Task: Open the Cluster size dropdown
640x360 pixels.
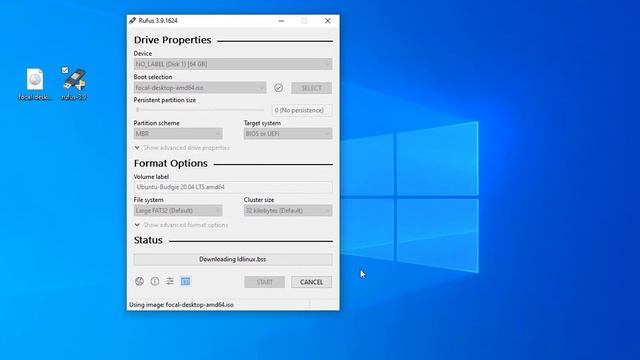Action: coord(288,211)
